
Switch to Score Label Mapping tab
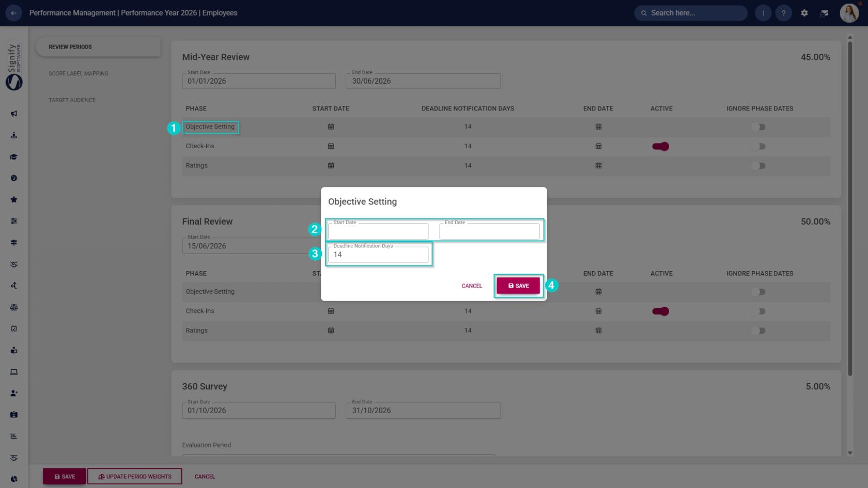79,73
